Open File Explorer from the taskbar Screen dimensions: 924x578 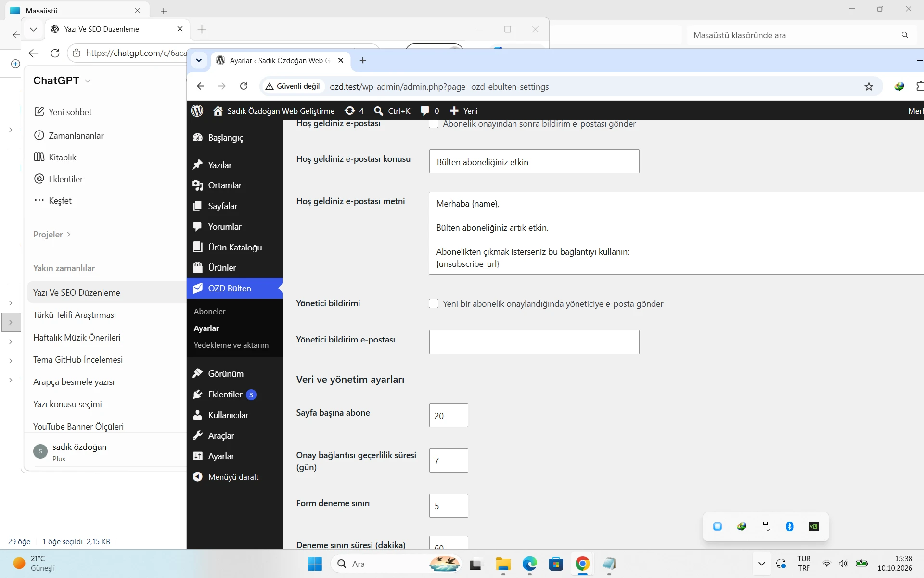(503, 564)
